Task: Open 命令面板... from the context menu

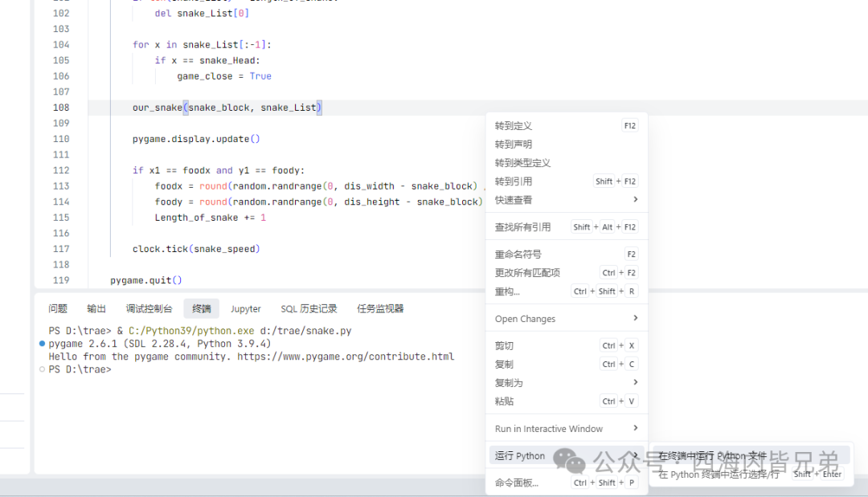Action: tap(567, 483)
